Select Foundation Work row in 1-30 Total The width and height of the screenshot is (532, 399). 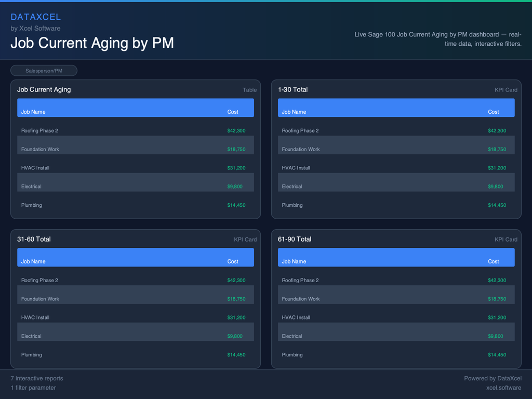tap(300, 149)
